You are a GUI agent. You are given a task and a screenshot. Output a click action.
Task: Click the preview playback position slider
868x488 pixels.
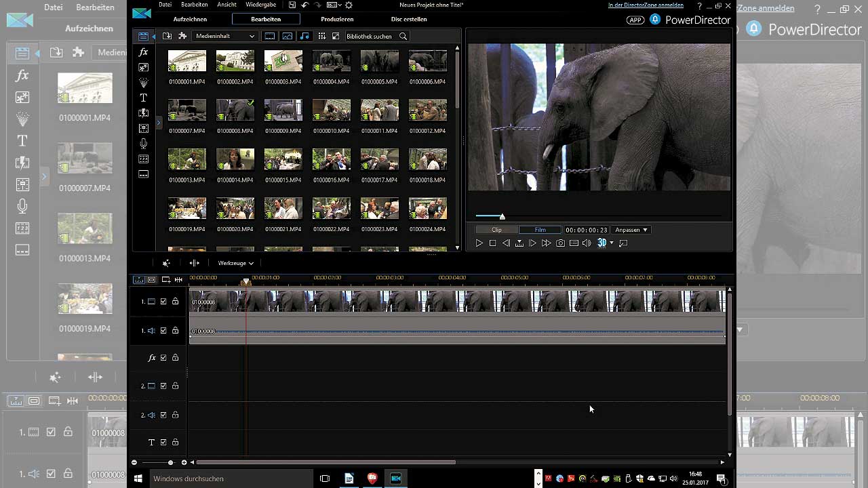(502, 216)
